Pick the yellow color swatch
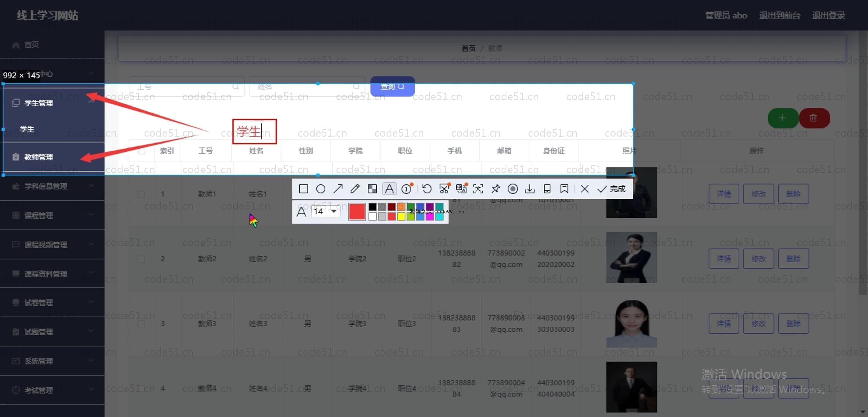 (x=401, y=217)
